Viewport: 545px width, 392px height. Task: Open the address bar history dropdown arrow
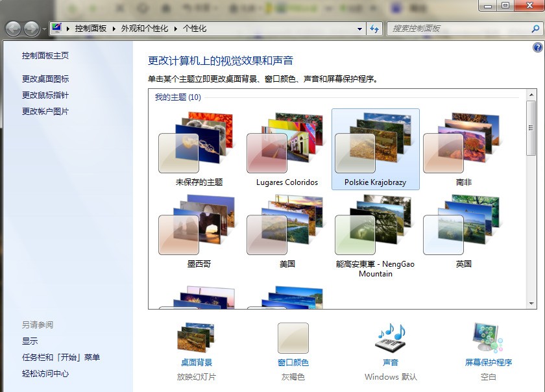(x=359, y=29)
